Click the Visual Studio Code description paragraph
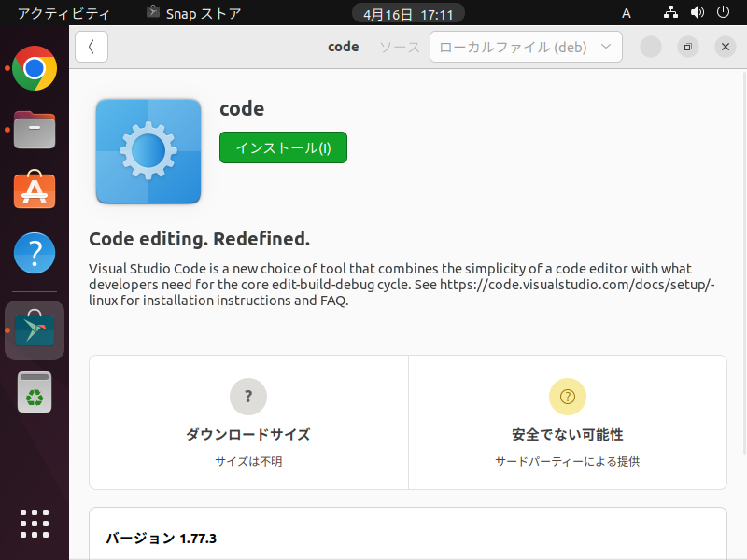 402,285
